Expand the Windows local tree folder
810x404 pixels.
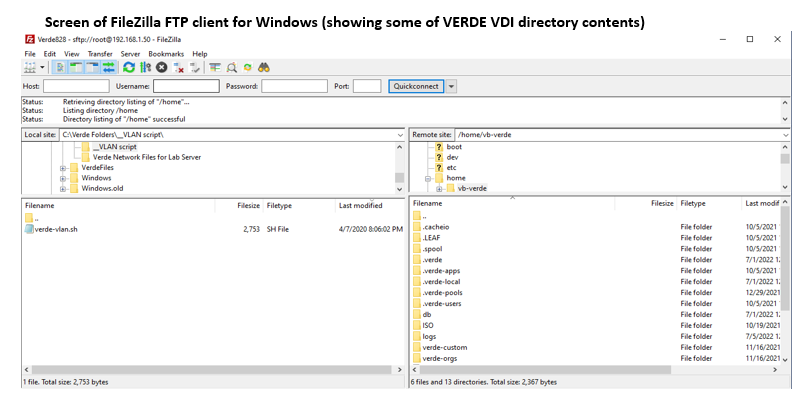(x=63, y=178)
